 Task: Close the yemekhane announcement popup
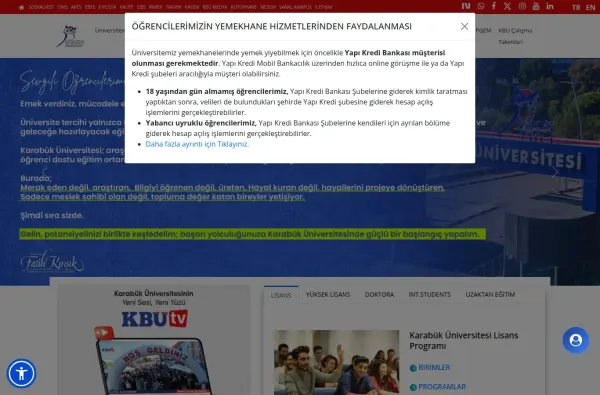click(464, 26)
